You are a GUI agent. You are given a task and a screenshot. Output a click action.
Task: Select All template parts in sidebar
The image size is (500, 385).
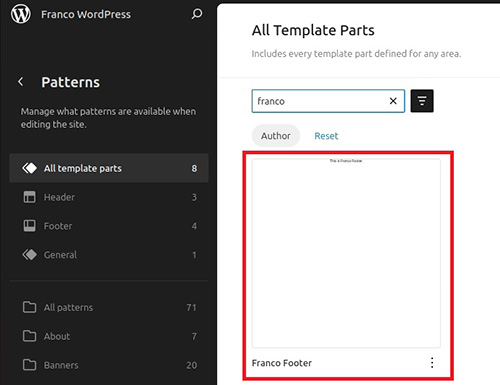pyautogui.click(x=109, y=168)
